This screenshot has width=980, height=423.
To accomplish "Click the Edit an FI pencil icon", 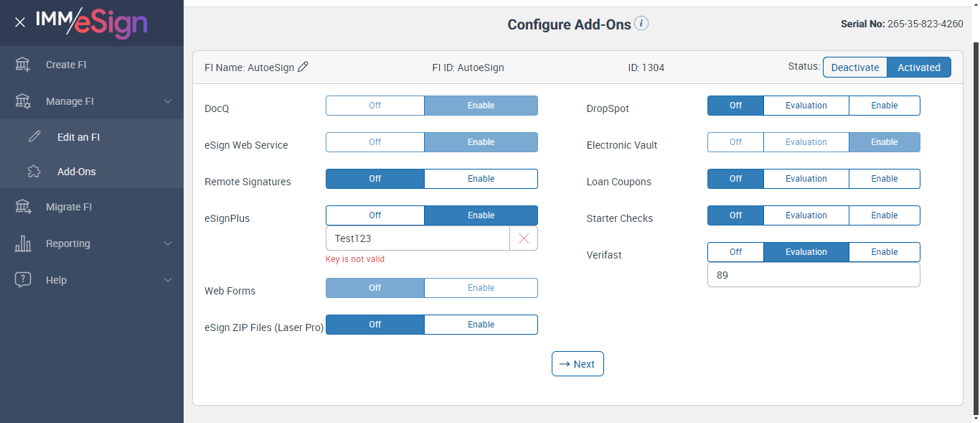I will pos(34,137).
